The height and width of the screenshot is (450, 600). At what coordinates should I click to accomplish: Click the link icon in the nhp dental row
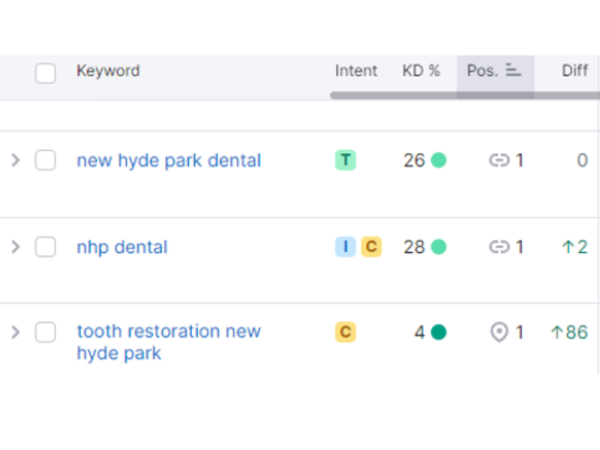pyautogui.click(x=498, y=247)
